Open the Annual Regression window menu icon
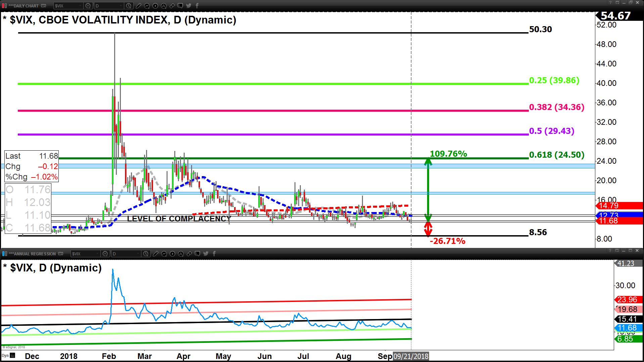Screen dimensions: 644x362 4,254
